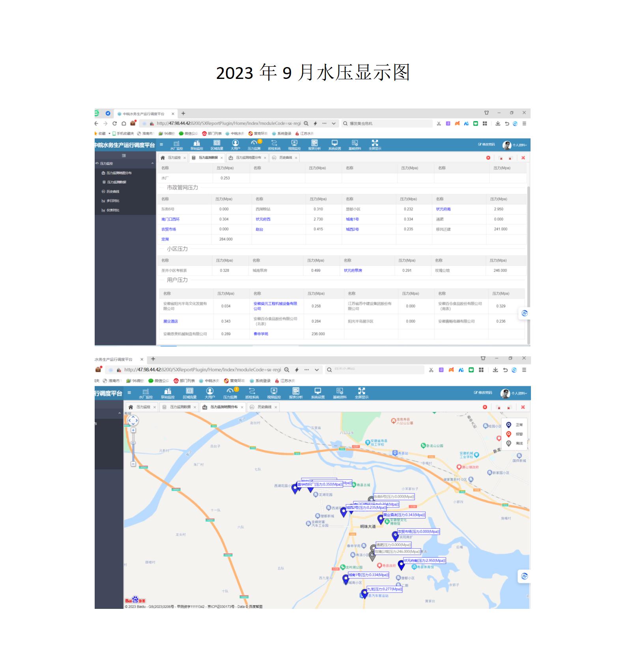Open 大用户 module in the map window
The image size is (626, 672).
(x=210, y=393)
